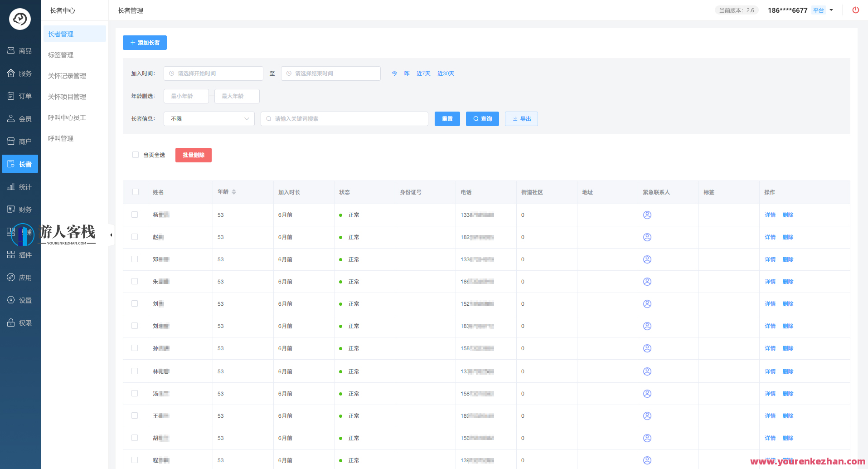Image resolution: width=868 pixels, height=469 pixels.
Task: Expand the 长者信息 不限 dropdown
Action: 209,119
